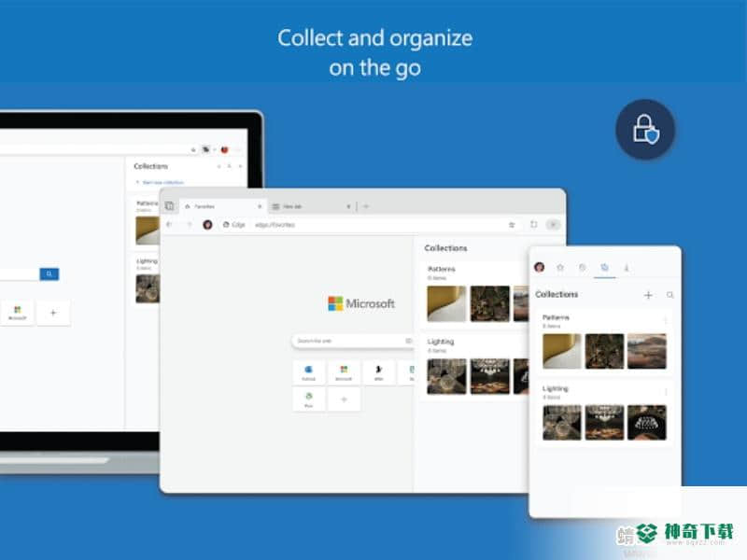Add a quick link tile on laptop screen
Screen dimensions: 747x560
pos(53,313)
